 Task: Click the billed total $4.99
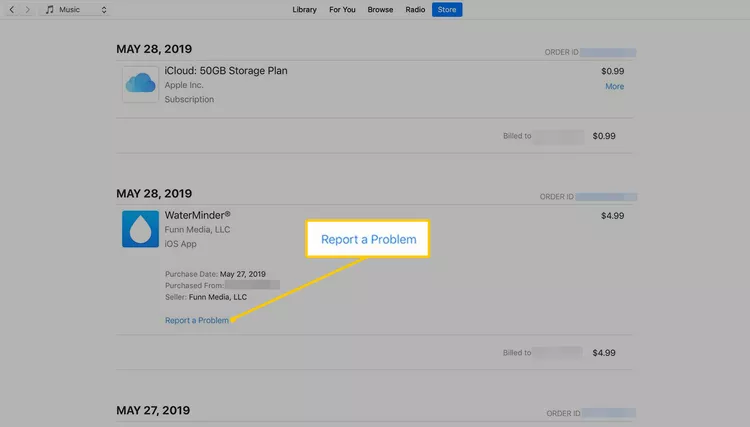pos(604,353)
